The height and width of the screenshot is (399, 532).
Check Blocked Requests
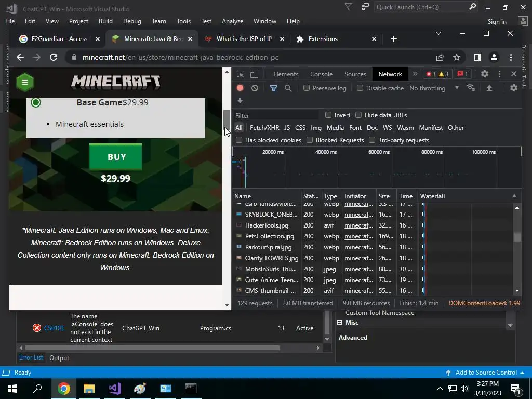pos(310,140)
